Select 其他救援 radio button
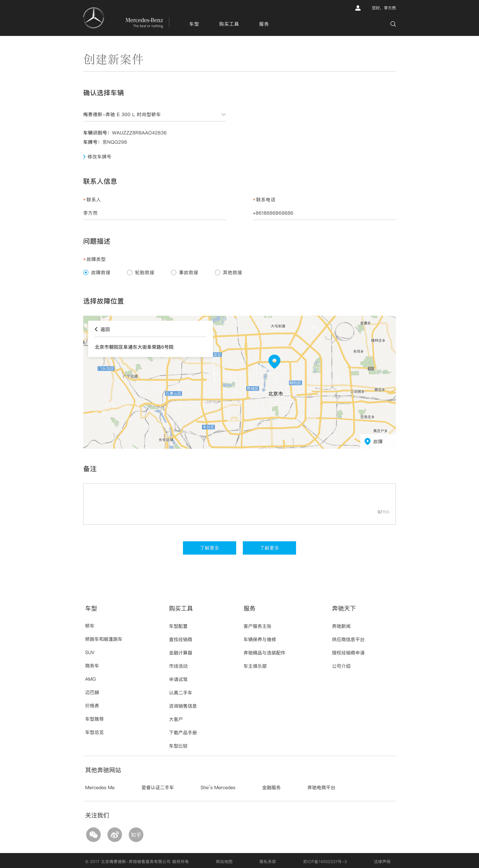This screenshot has width=479, height=868. [x=218, y=272]
